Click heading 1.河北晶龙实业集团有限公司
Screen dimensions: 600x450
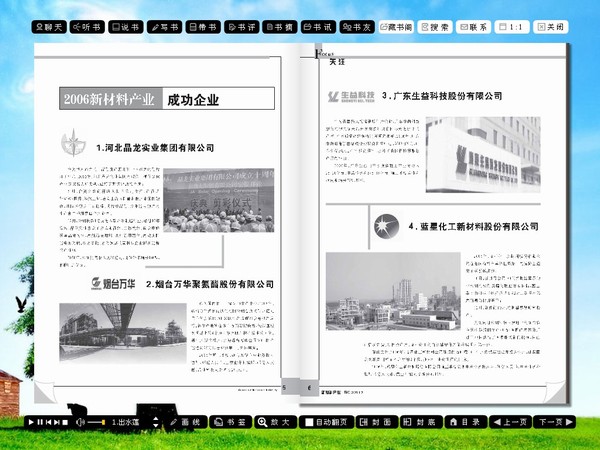coord(155,148)
